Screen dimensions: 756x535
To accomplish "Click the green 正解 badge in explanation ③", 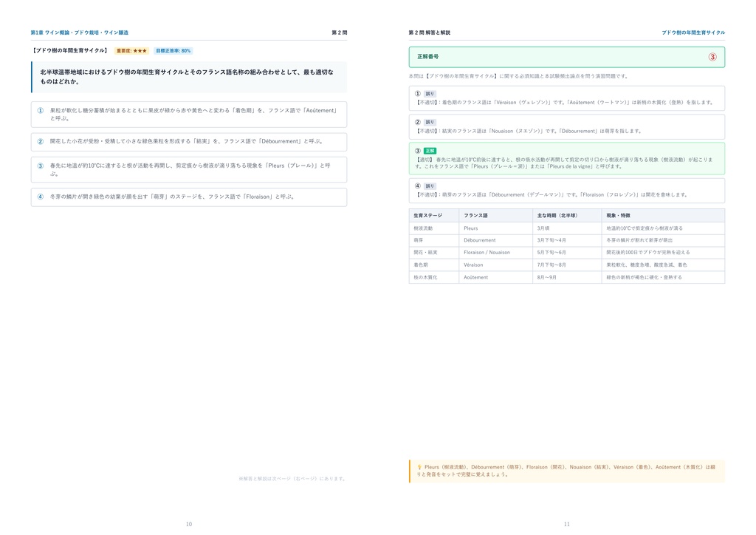I will (430, 151).
